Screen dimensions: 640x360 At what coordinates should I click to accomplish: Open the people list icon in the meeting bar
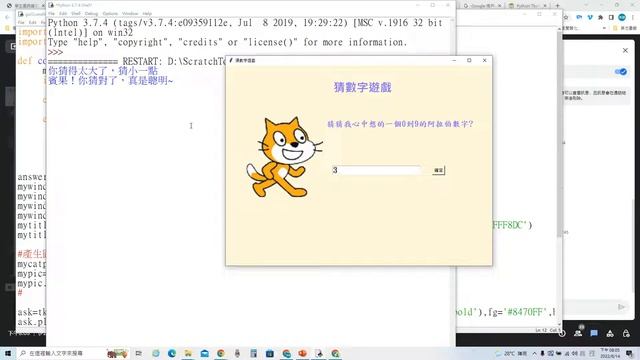pyautogui.click(x=578, y=333)
